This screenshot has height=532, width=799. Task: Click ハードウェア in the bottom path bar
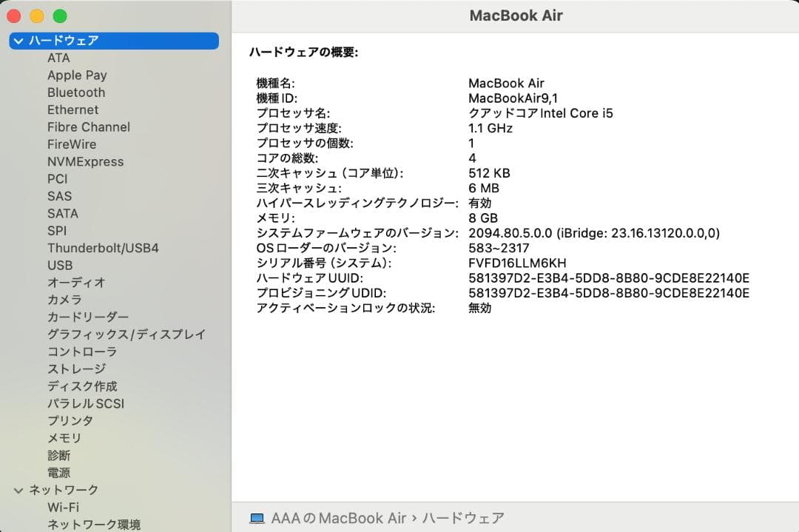coord(463,518)
